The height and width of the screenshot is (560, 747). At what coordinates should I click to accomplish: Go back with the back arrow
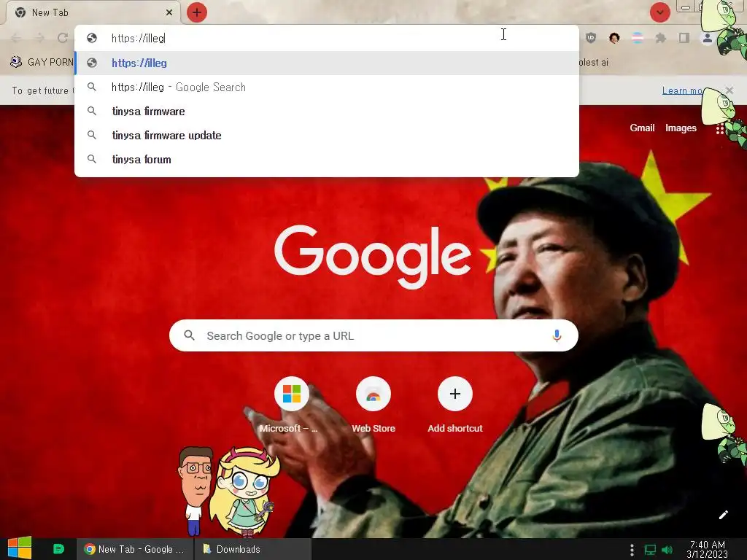coord(16,38)
